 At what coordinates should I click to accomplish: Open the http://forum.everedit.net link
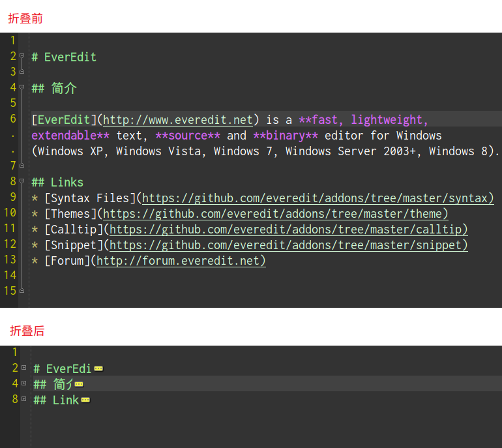tap(181, 261)
